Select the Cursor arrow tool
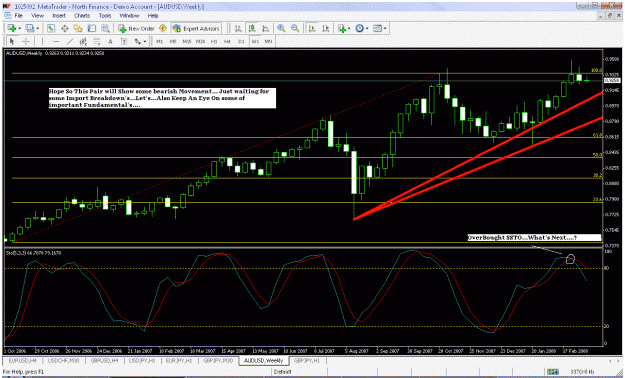 12,41
